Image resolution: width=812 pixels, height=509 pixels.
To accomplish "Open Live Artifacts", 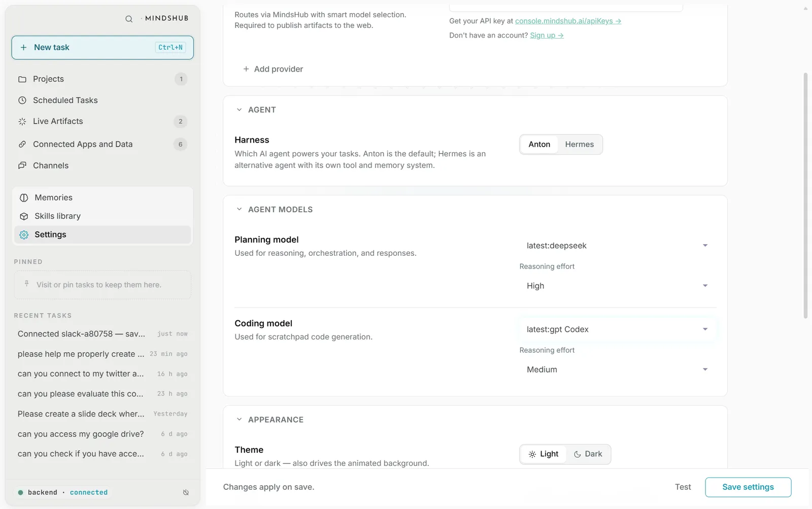I will point(103,121).
